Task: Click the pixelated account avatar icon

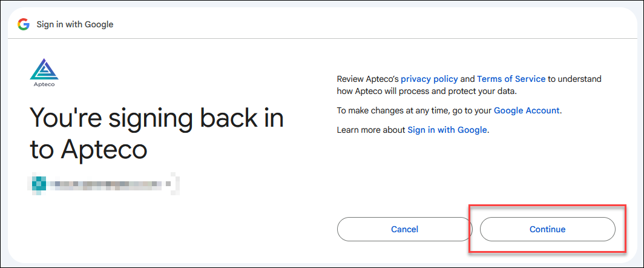Action: 38,184
